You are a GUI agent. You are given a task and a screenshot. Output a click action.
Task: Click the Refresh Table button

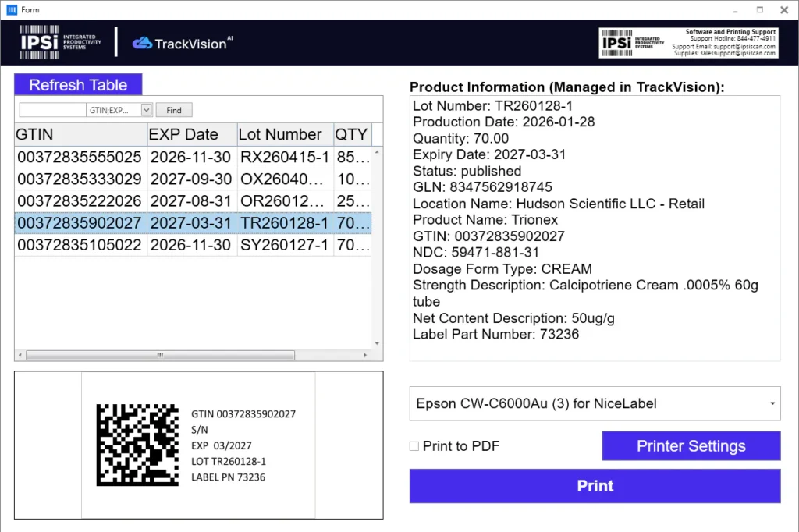click(78, 84)
